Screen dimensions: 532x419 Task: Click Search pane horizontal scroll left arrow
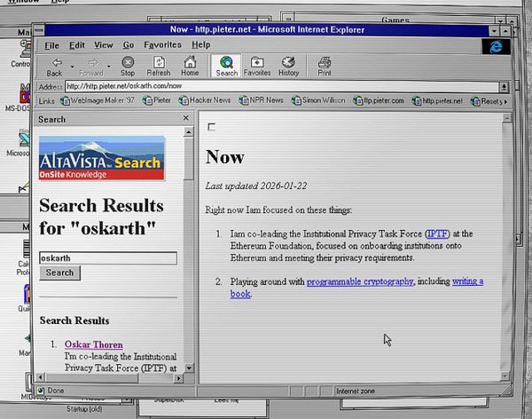click(41, 377)
